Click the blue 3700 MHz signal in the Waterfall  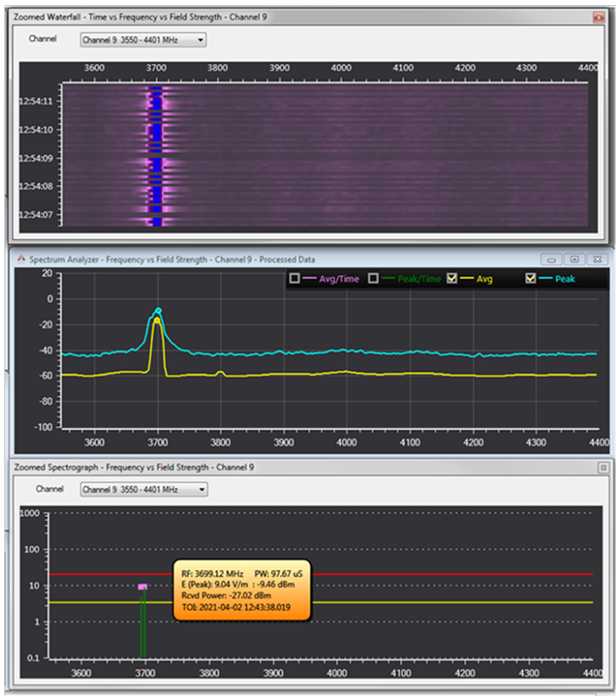tap(156, 155)
